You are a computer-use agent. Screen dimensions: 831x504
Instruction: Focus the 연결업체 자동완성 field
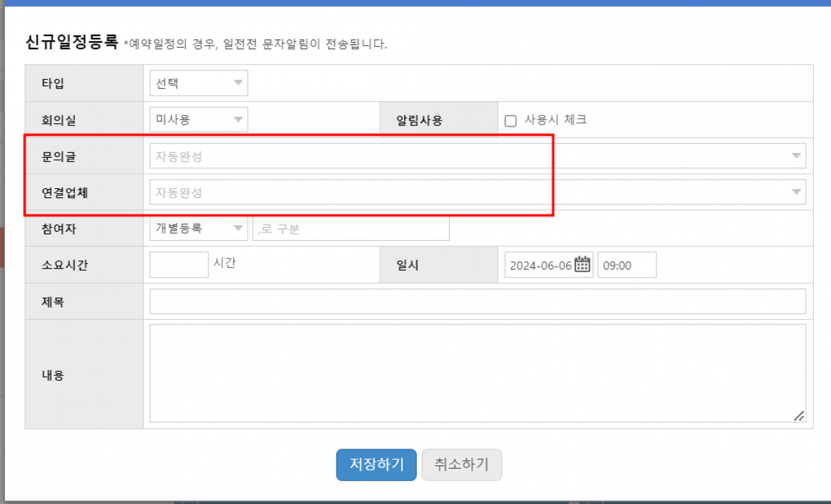pos(464,192)
